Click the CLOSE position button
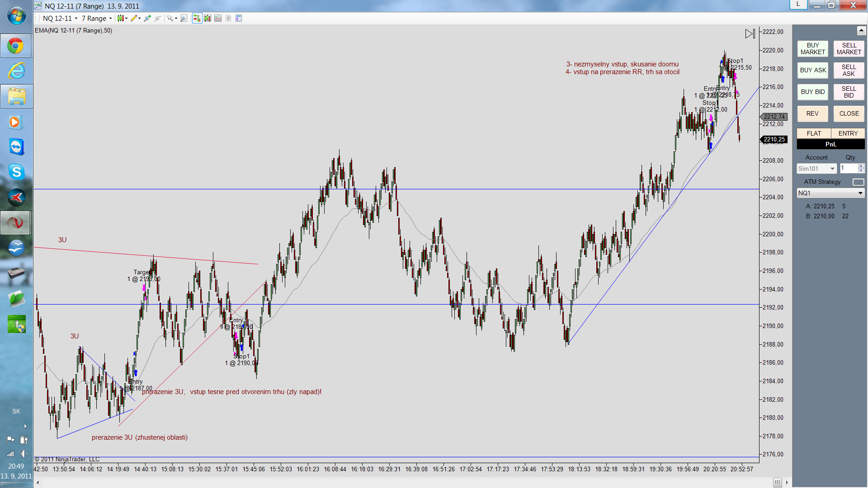 849,114
